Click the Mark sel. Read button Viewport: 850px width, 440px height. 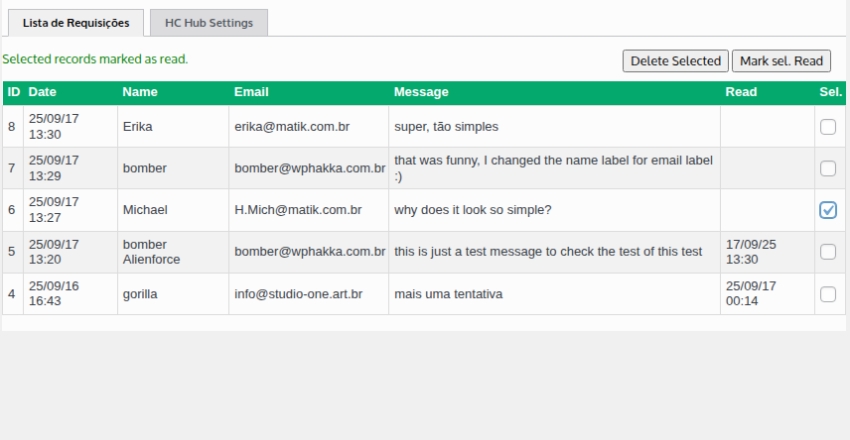[780, 61]
